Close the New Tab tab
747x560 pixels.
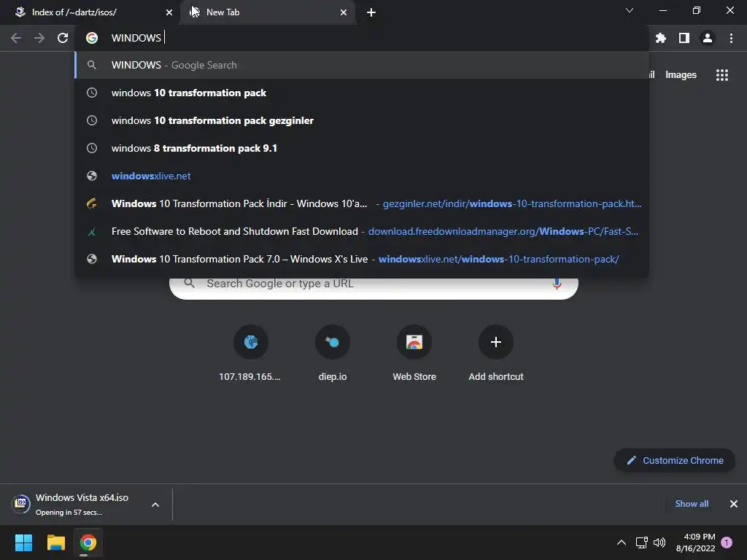[x=344, y=12]
